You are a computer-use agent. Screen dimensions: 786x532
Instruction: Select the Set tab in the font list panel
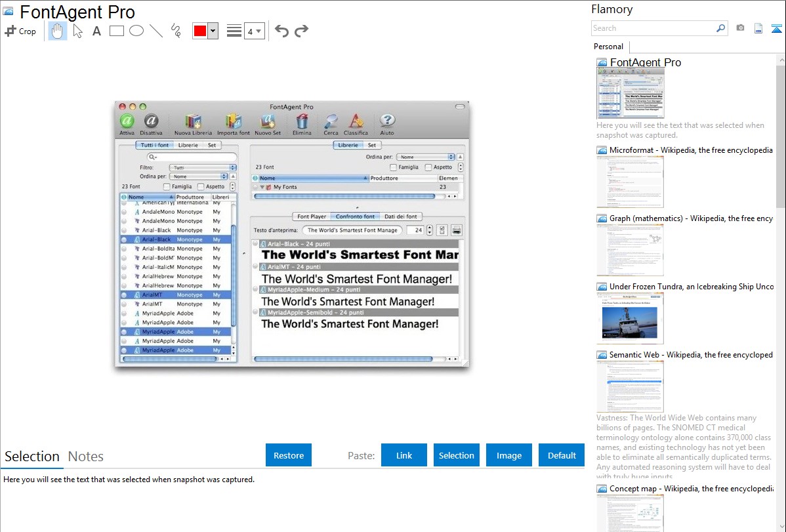pyautogui.click(x=212, y=145)
